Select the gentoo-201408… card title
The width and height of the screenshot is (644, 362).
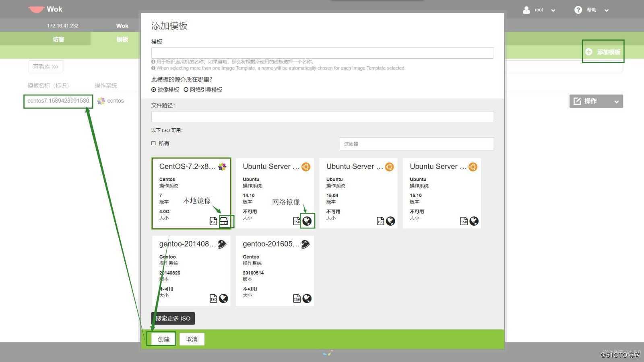pyautogui.click(x=188, y=244)
